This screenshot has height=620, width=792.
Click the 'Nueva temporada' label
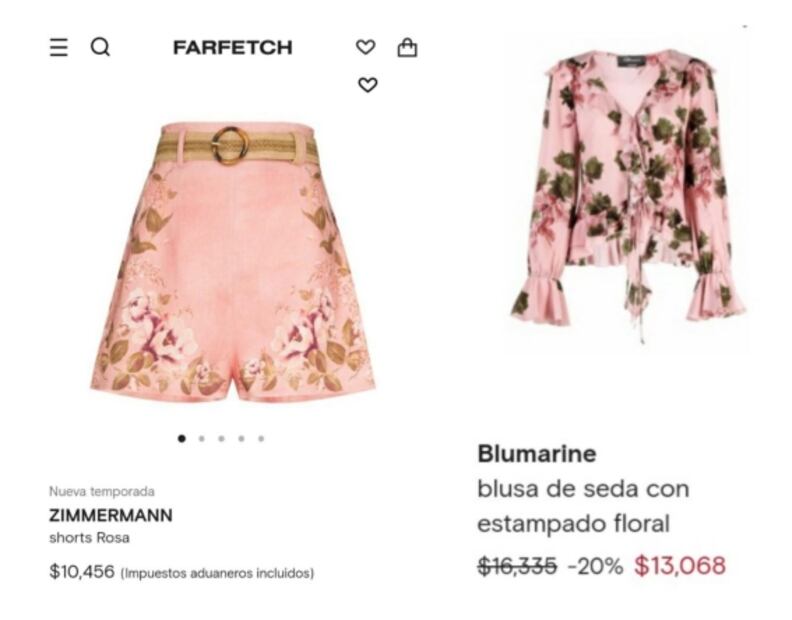tap(102, 491)
